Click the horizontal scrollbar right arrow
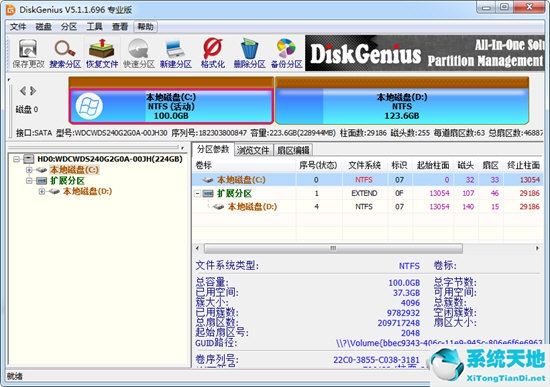The width and height of the screenshot is (550, 387). tap(537, 248)
